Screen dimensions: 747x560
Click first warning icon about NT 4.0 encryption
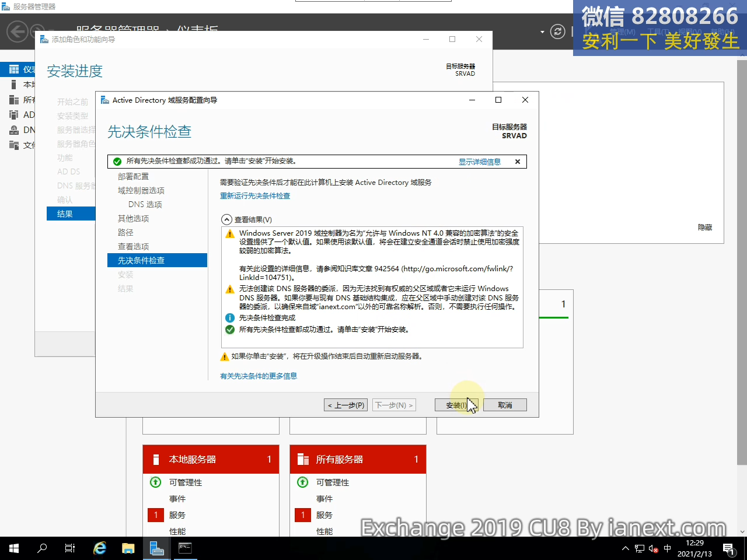tap(230, 234)
